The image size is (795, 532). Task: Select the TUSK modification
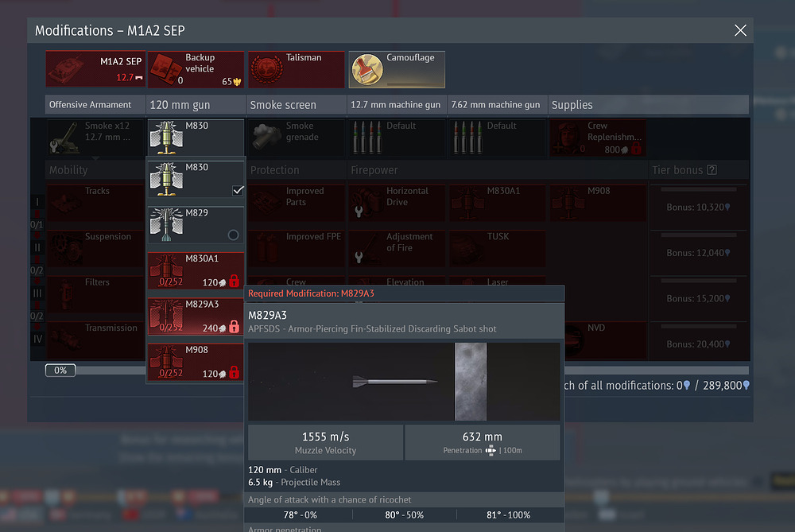(x=497, y=248)
